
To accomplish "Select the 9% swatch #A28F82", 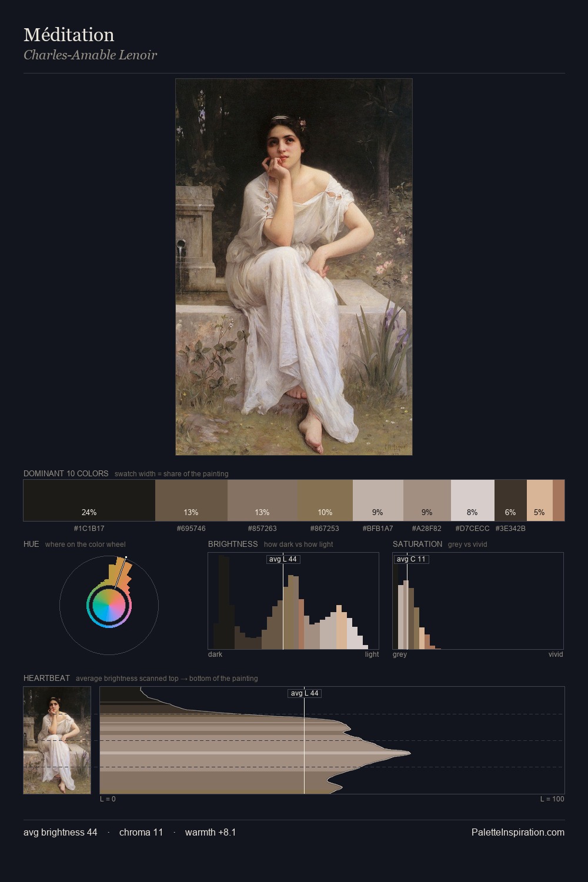I will (427, 500).
